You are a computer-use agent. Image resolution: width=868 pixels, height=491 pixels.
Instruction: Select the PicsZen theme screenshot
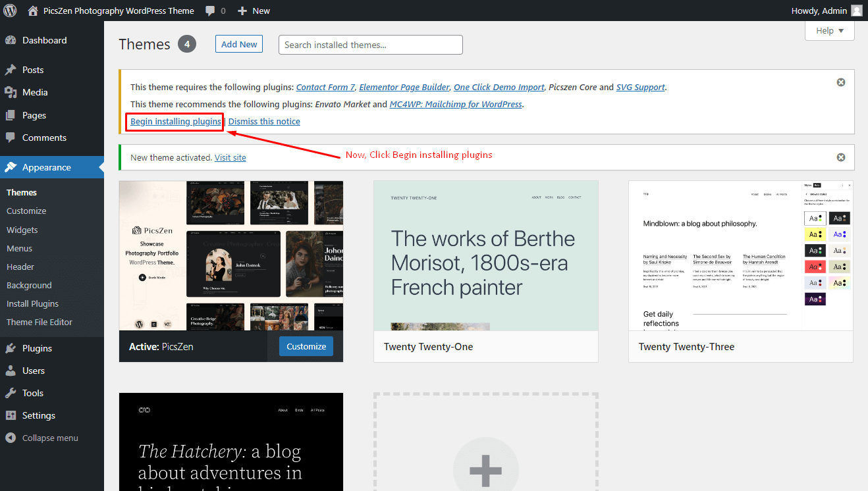[x=231, y=255]
